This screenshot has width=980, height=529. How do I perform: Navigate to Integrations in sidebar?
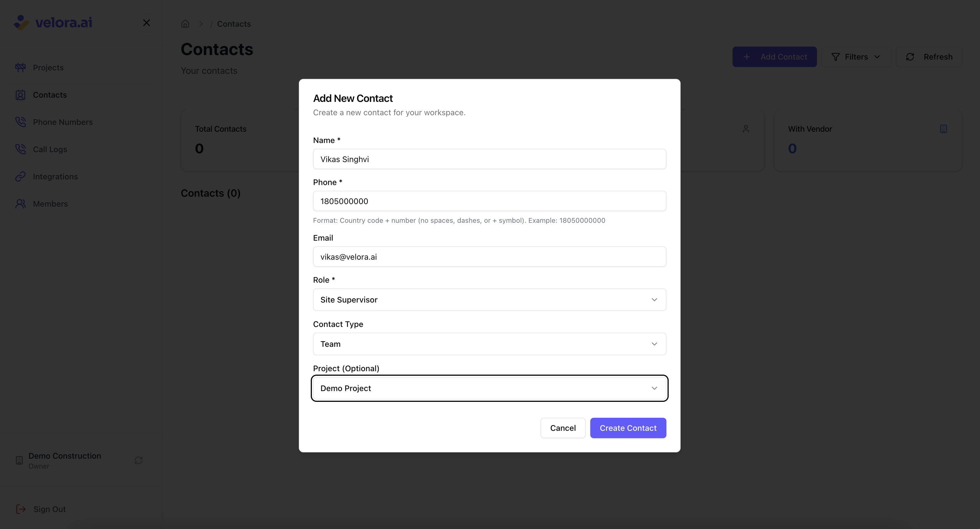click(82, 177)
